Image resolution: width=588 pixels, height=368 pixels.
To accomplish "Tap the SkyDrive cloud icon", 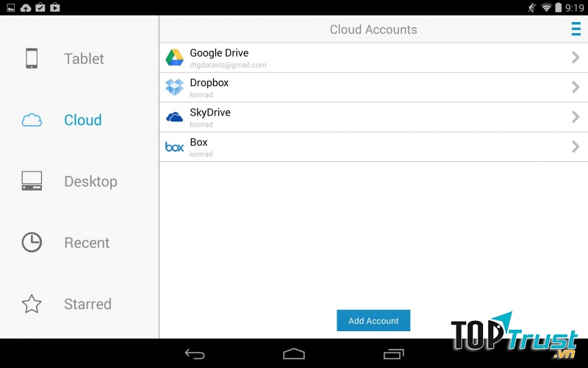I will [x=174, y=117].
